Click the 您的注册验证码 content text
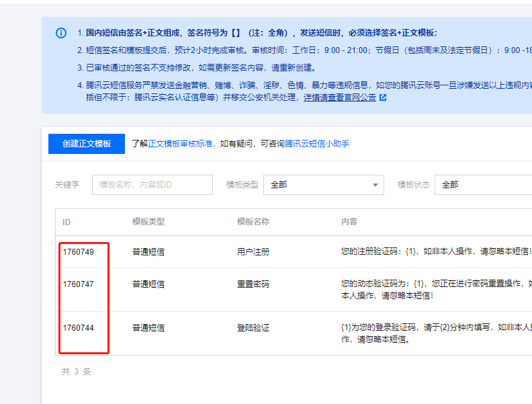This screenshot has width=532, height=404. point(437,251)
